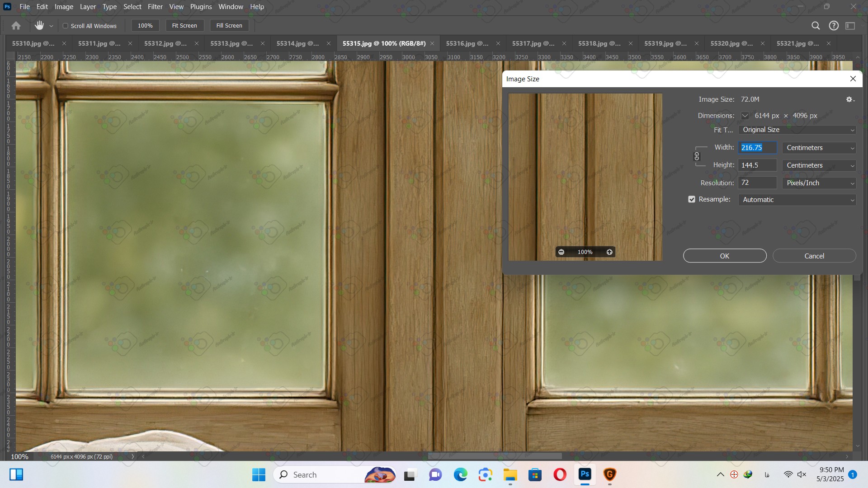Viewport: 868px width, 488px height.
Task: Open the Width units Centimeters dropdown
Action: 819,148
